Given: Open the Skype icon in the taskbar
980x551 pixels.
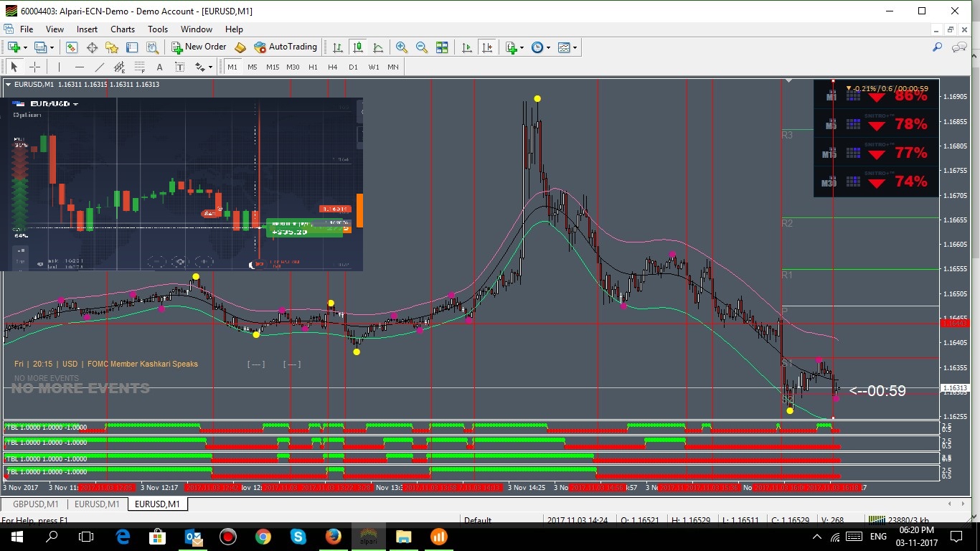Looking at the screenshot, I should pyautogui.click(x=298, y=537).
